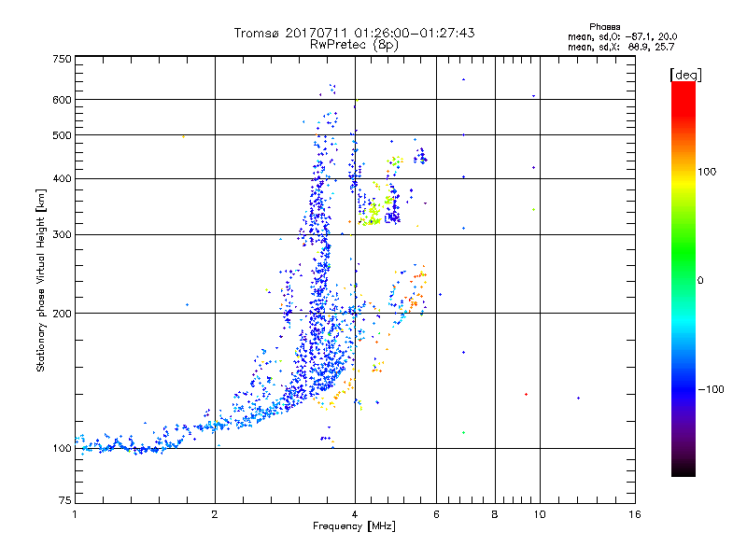Click the "Phases" heading text
The height and width of the screenshot is (560, 747).
coord(604,27)
